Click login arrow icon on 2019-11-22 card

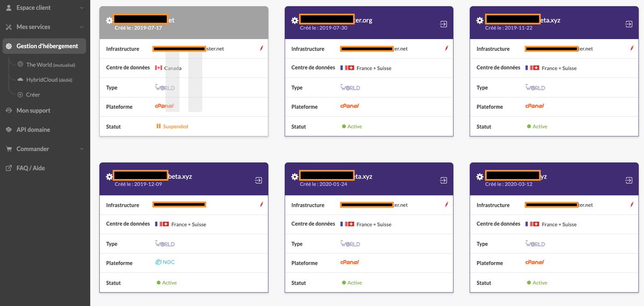[x=629, y=24]
